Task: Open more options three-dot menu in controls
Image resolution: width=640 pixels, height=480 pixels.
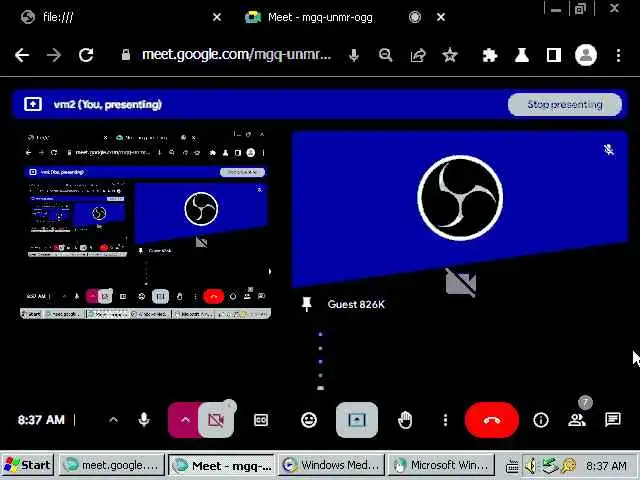Action: tap(445, 420)
